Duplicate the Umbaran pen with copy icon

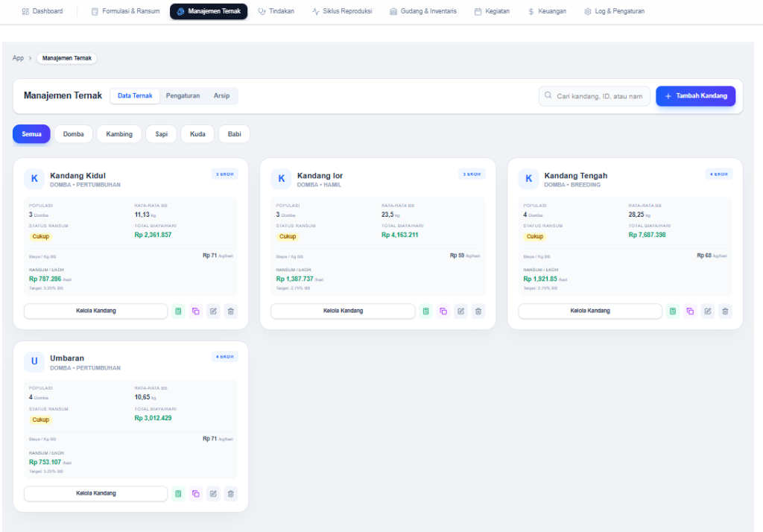coord(196,493)
